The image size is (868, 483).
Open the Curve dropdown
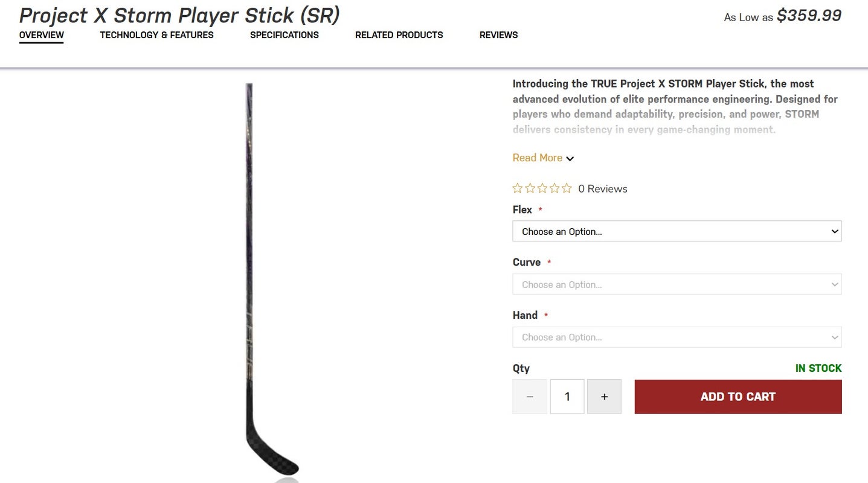[x=677, y=284]
